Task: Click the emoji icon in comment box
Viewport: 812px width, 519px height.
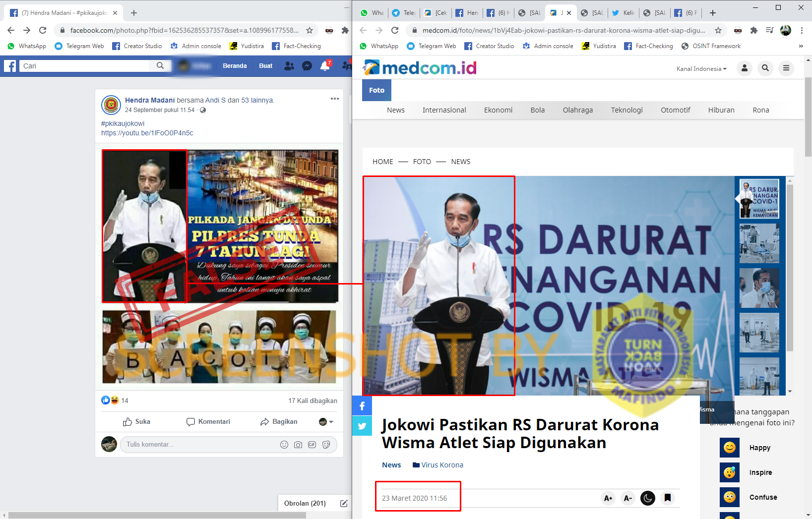Action: coord(284,445)
